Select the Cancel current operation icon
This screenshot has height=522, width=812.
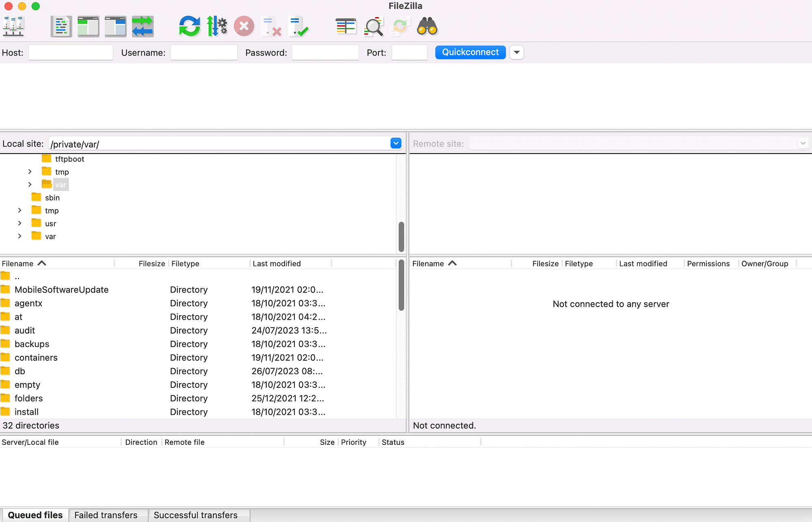[x=244, y=26]
